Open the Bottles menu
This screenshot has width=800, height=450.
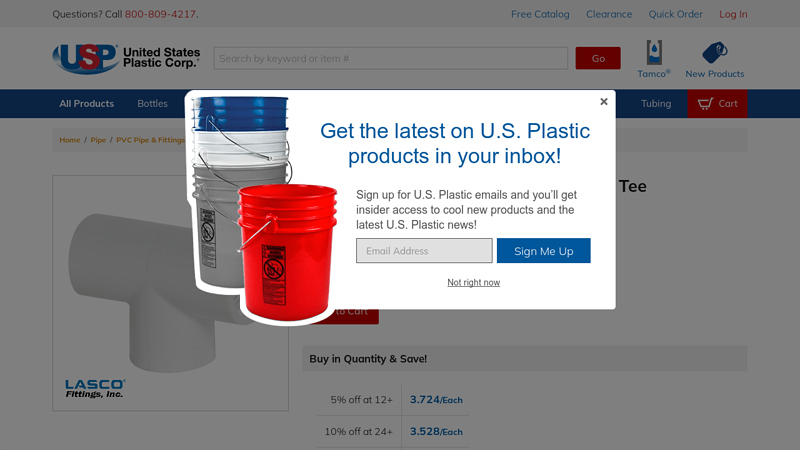point(152,104)
